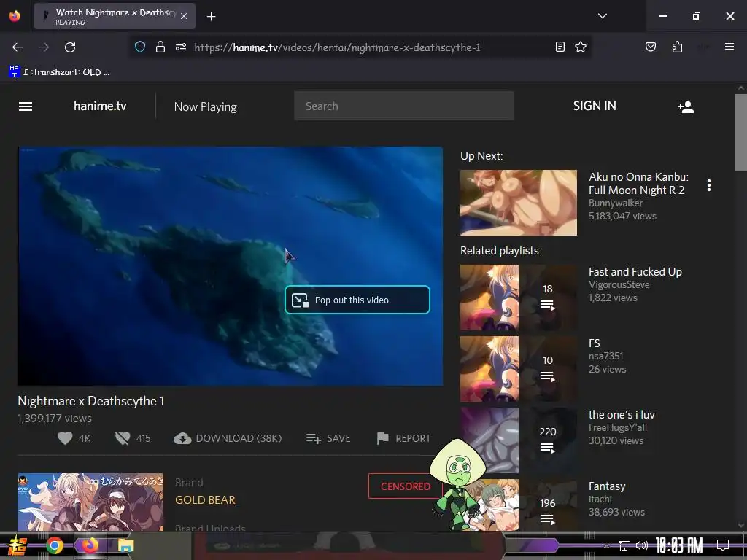
Task: Save the video to a playlist
Action: click(328, 438)
